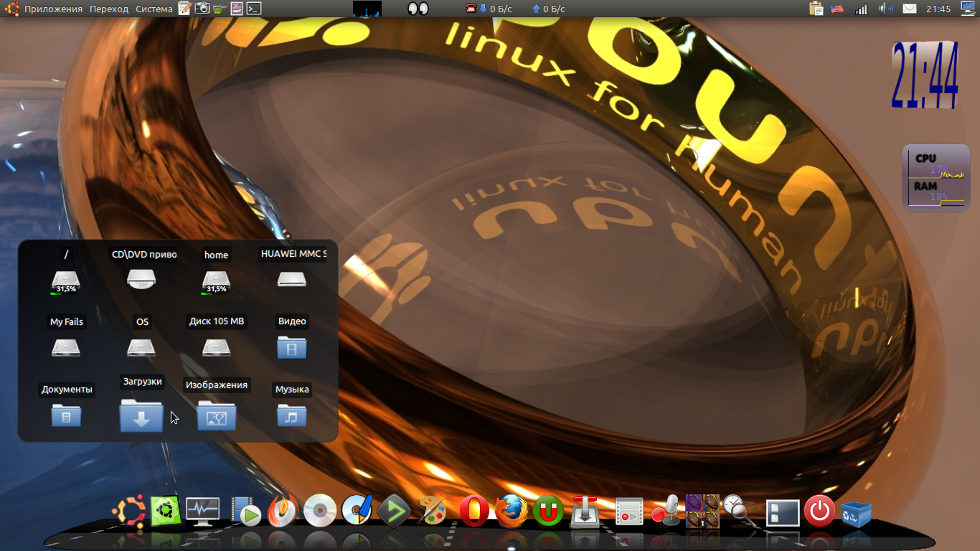Open the Изображения pictures folder

(x=216, y=416)
